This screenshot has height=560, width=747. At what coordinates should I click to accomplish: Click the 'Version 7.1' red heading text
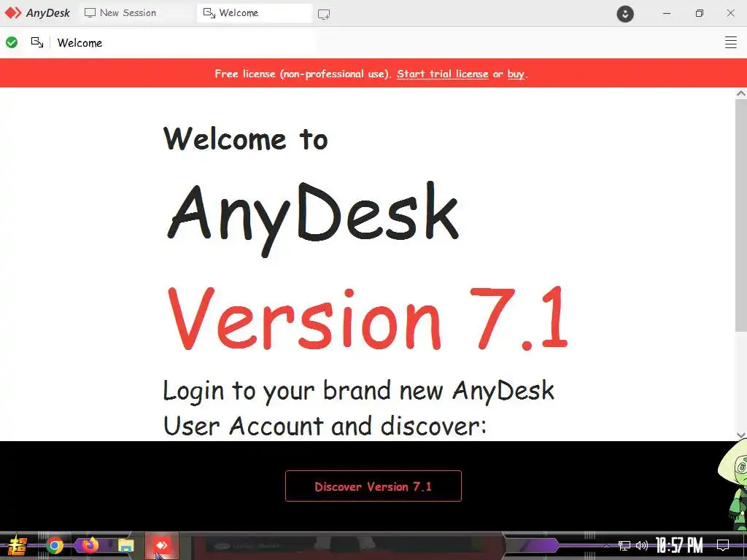(x=368, y=318)
